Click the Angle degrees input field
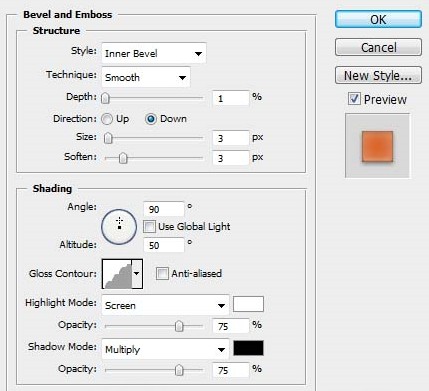429x391 pixels. click(x=164, y=209)
